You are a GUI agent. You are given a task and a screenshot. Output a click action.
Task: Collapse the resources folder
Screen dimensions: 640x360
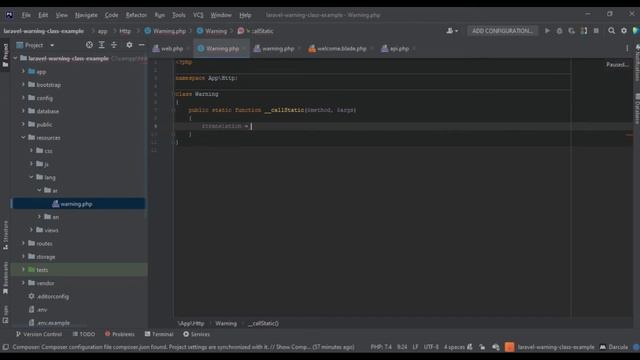point(23,138)
